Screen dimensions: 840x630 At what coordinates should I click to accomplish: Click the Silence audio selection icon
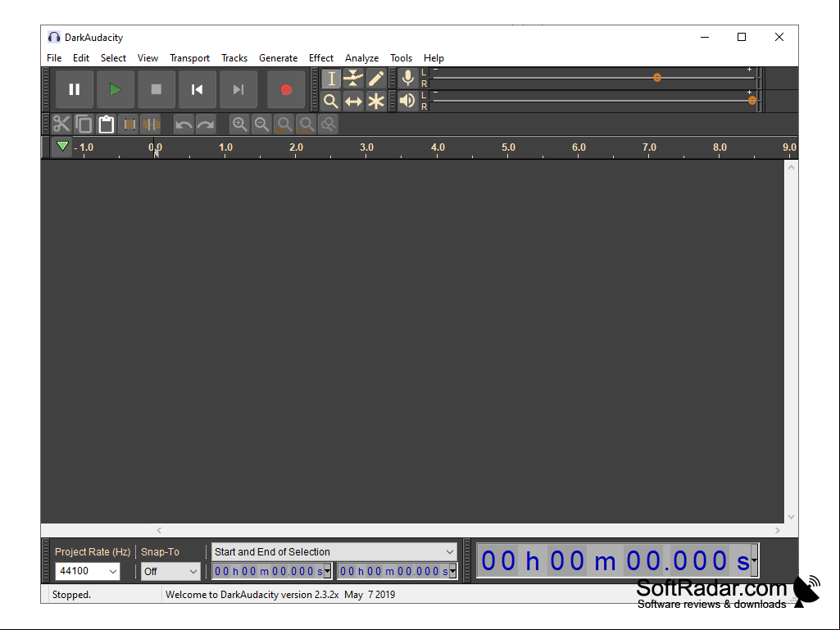click(x=151, y=125)
